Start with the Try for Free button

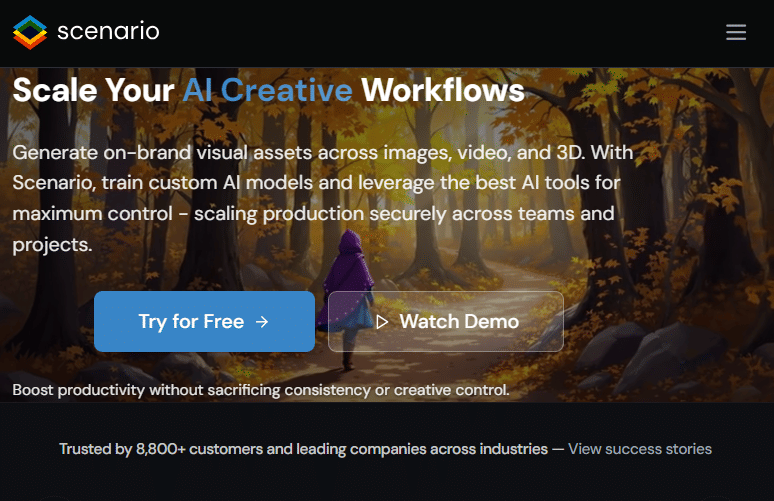click(204, 321)
